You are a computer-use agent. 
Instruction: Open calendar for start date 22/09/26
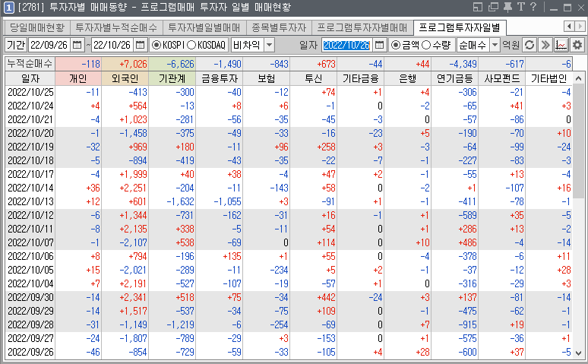(78, 45)
